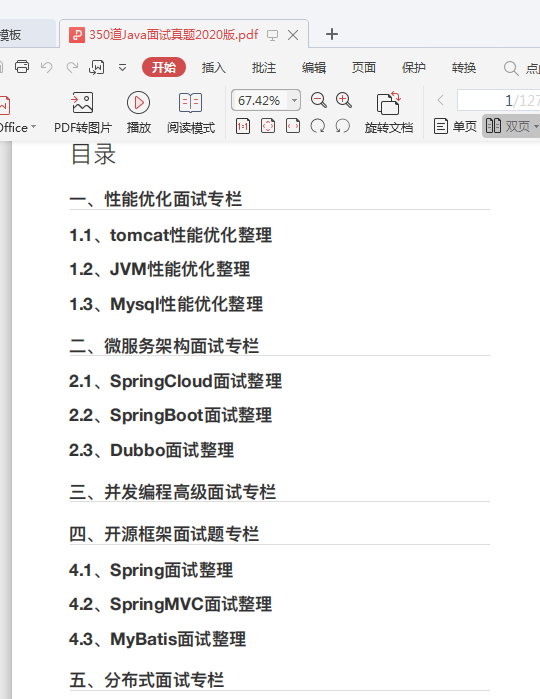Select the 开始 ribbon tab

point(164,67)
